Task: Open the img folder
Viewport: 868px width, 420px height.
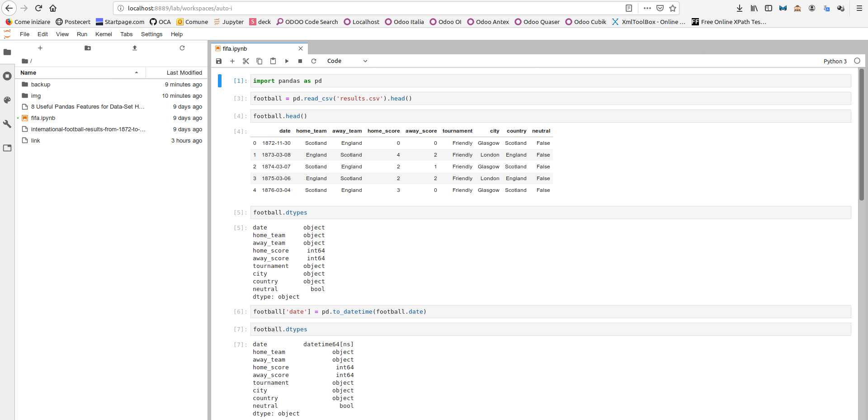Action: [x=112, y=96]
